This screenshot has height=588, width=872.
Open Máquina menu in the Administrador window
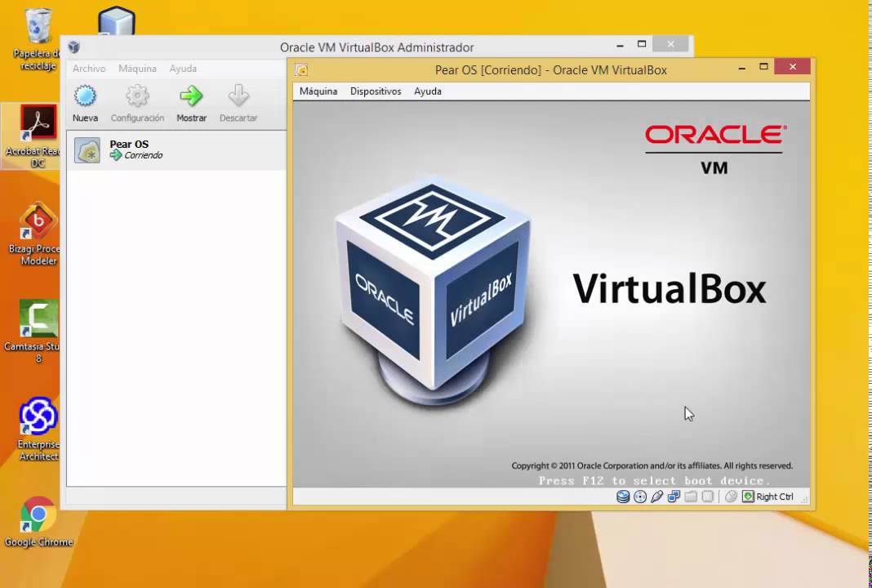pyautogui.click(x=137, y=69)
